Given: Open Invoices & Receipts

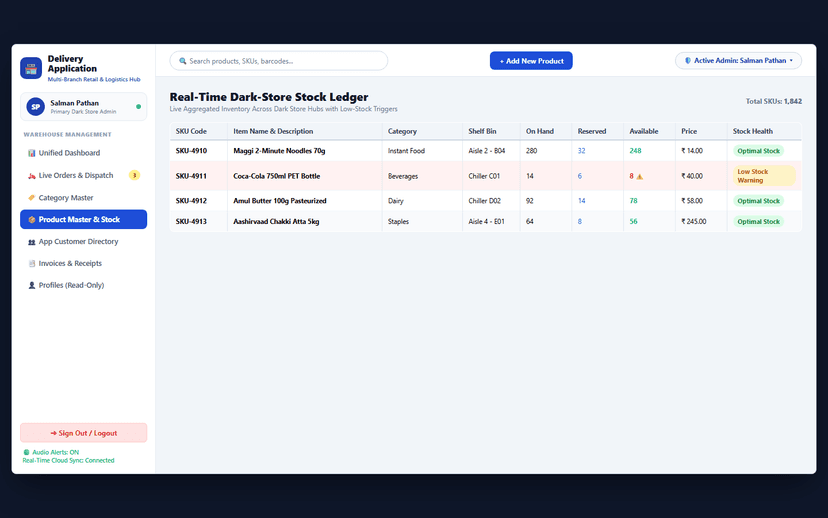Looking at the screenshot, I should point(83,263).
